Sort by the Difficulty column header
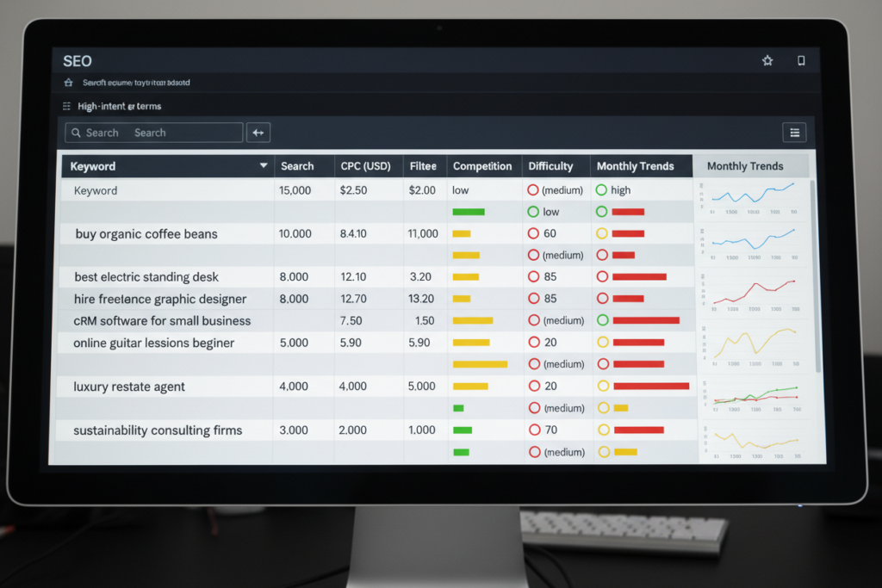The height and width of the screenshot is (588, 882). [550, 166]
